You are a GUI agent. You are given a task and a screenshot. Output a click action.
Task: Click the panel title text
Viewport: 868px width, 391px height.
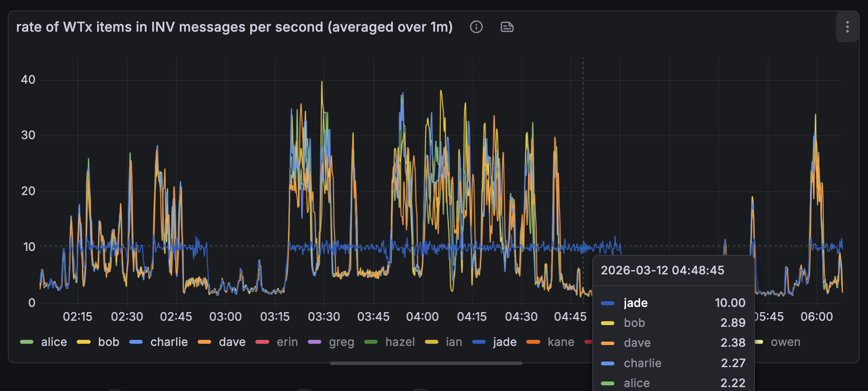[x=234, y=27]
